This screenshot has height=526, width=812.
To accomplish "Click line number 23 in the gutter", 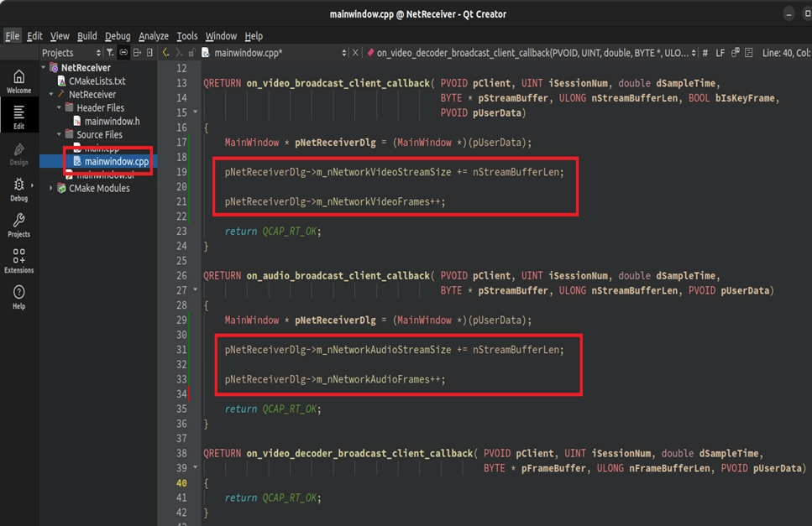I will click(x=181, y=232).
